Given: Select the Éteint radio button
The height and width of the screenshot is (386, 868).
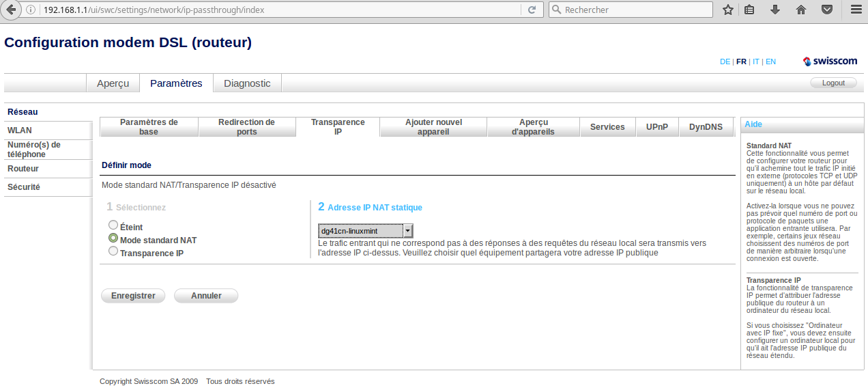Looking at the screenshot, I should coord(113,225).
